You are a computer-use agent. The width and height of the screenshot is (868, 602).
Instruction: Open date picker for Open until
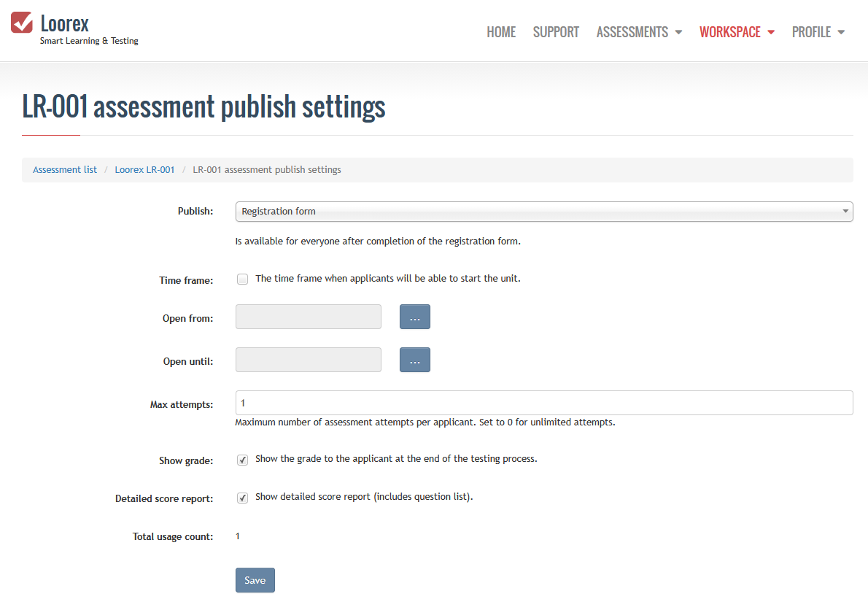[x=414, y=360]
